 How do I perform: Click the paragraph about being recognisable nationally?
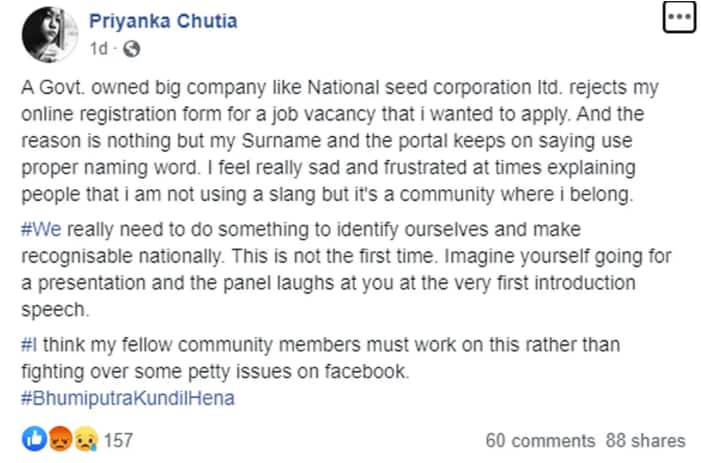pyautogui.click(x=346, y=269)
